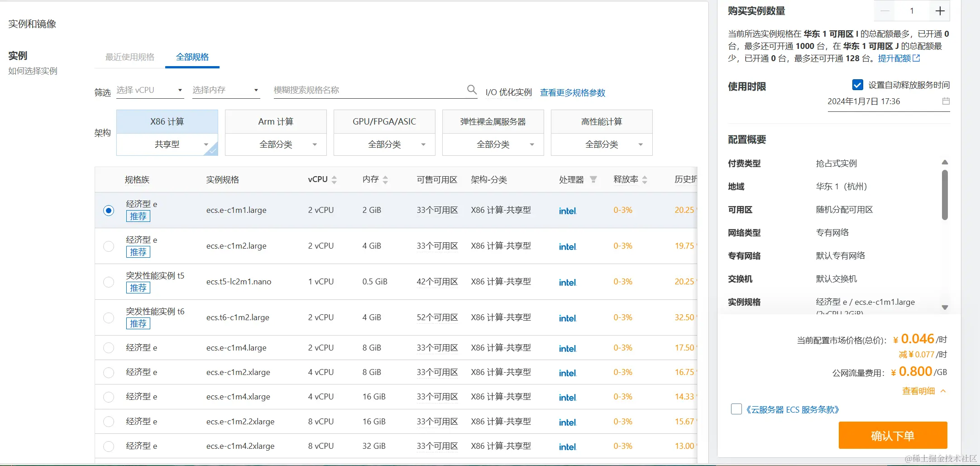The height and width of the screenshot is (466, 980).
Task: Expand Arm 计算 全部分类 dropdown
Action: click(x=276, y=144)
